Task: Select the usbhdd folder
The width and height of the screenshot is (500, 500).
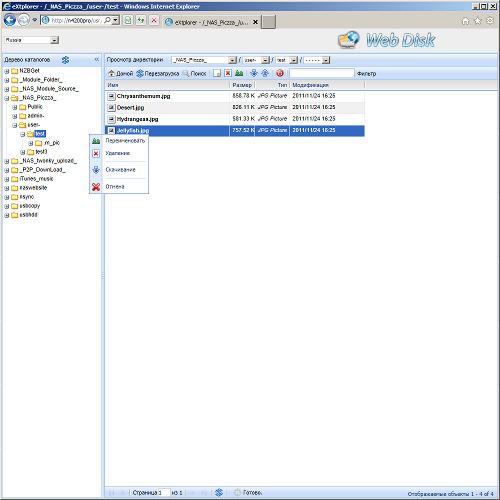Action: 28,215
